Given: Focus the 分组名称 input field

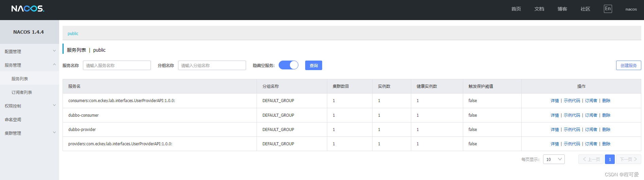Looking at the screenshot, I should (212, 65).
